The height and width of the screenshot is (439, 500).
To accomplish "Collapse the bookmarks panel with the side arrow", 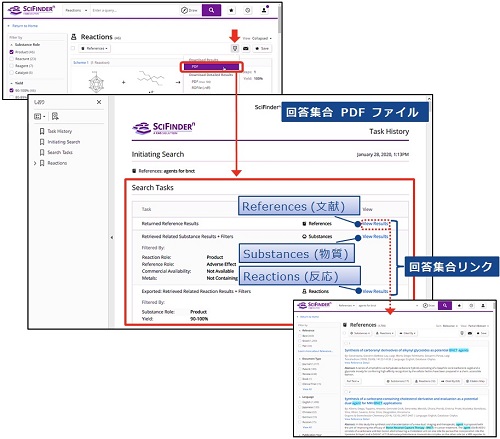I will tap(112, 237).
